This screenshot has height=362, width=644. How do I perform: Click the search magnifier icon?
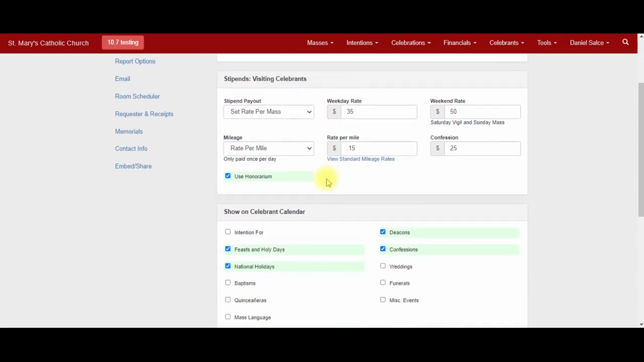[x=625, y=42]
